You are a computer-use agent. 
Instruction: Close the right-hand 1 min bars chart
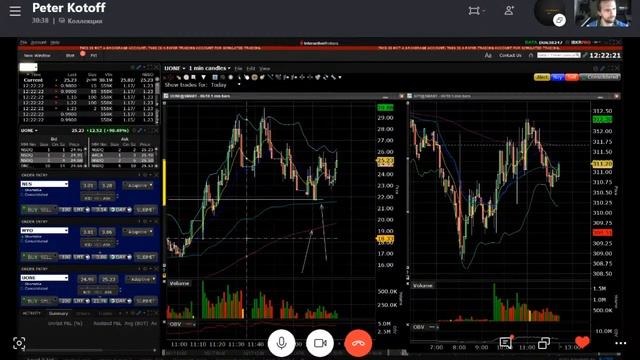tap(616, 96)
